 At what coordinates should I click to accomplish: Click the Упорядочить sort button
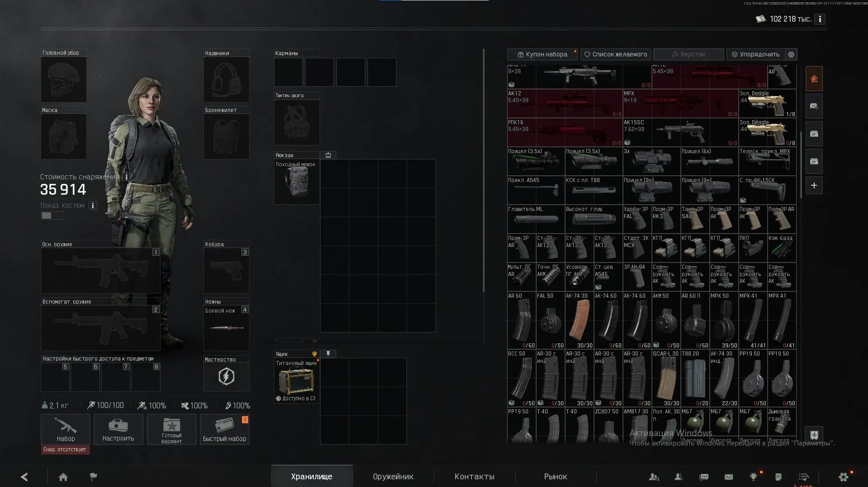pyautogui.click(x=755, y=54)
